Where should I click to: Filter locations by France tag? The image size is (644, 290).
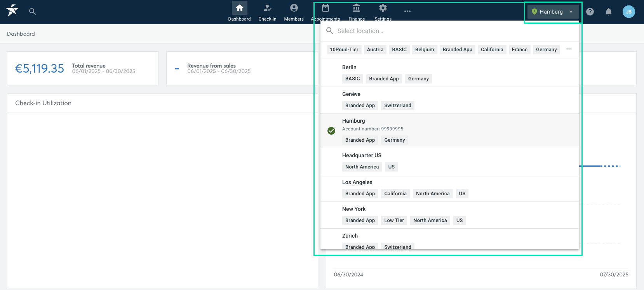point(520,50)
